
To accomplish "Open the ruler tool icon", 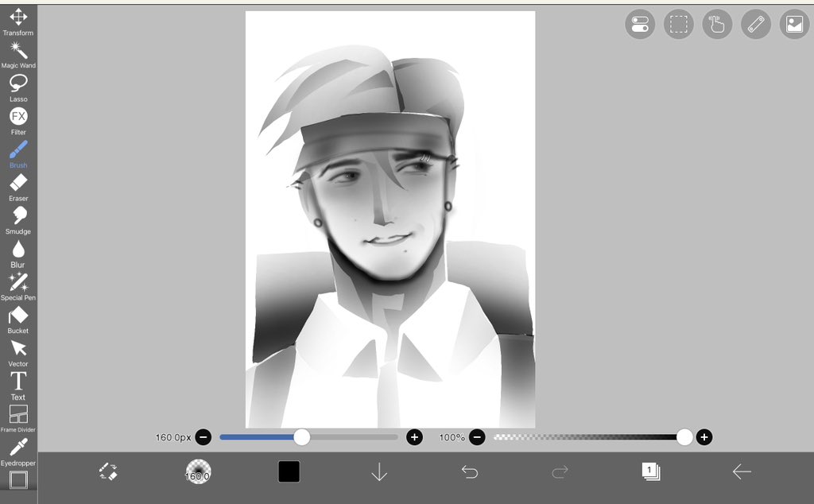I will (x=756, y=24).
